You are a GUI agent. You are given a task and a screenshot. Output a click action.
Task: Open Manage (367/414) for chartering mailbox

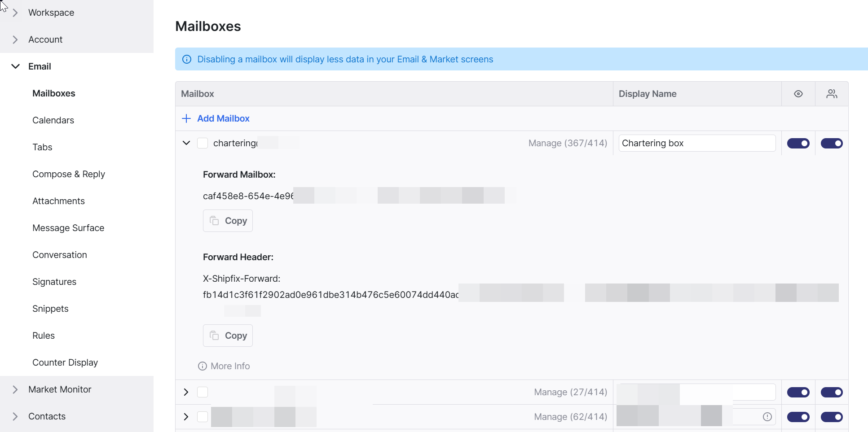coord(568,143)
